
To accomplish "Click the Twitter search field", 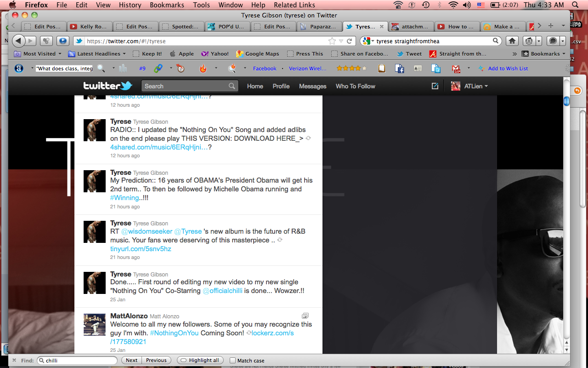I will 186,86.
